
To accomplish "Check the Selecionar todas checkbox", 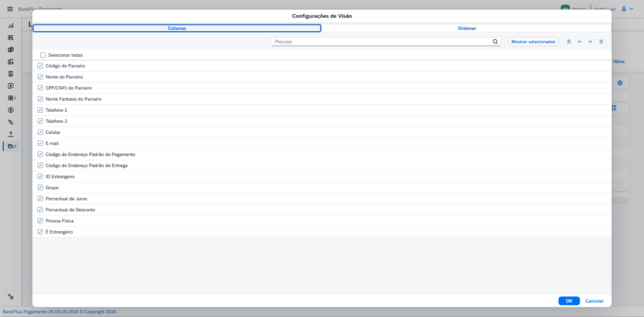I will click(x=43, y=55).
